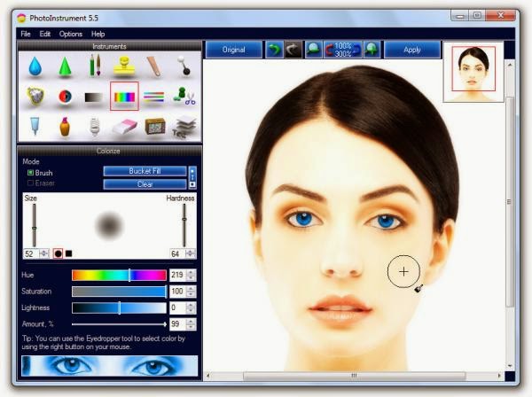Enable the Eraser mode checkbox
Image resolution: width=532 pixels, height=397 pixels.
[x=30, y=183]
